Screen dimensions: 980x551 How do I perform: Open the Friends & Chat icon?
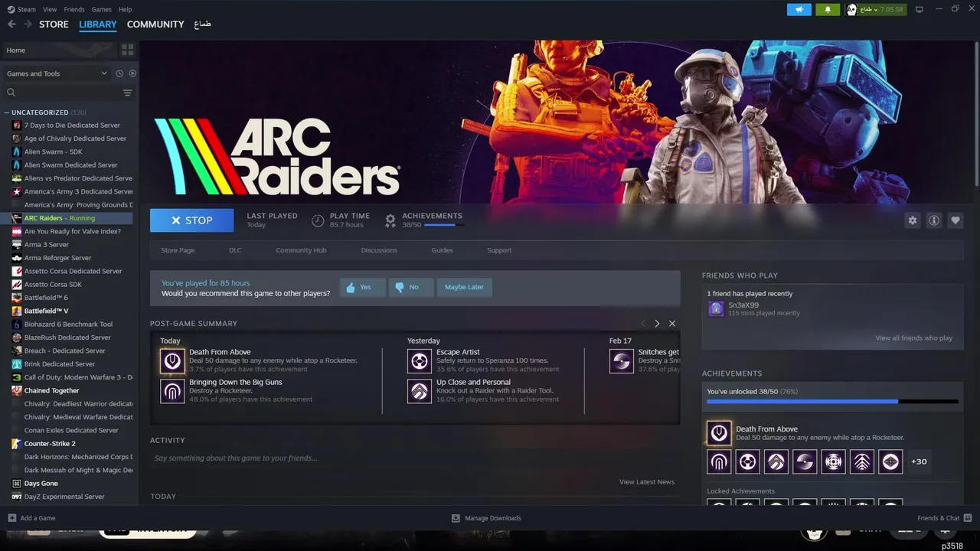(x=968, y=518)
